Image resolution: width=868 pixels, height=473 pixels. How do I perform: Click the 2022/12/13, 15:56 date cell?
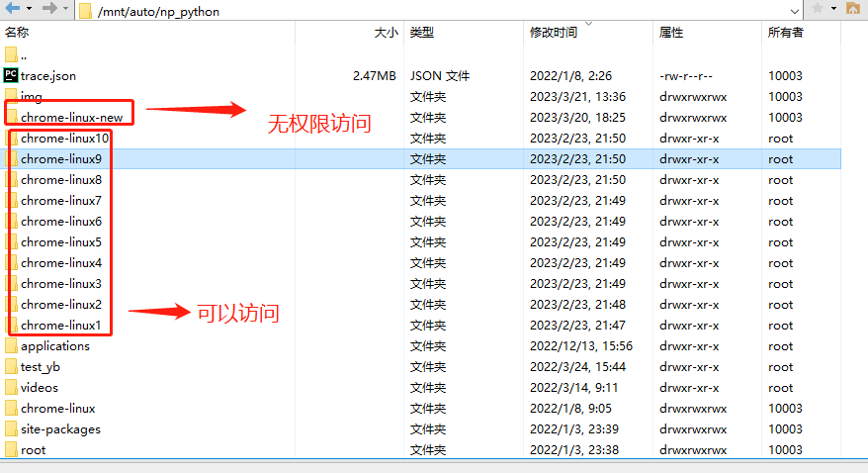tap(581, 346)
